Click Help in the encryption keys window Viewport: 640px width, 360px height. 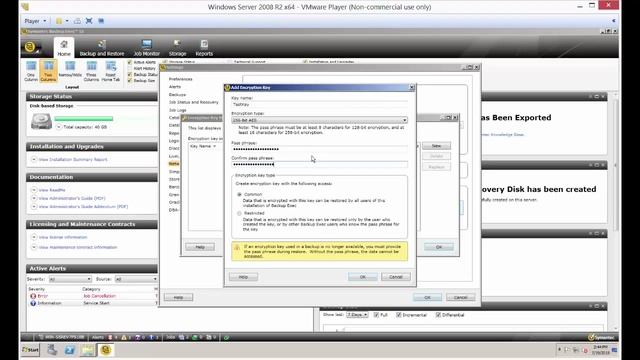[200, 247]
